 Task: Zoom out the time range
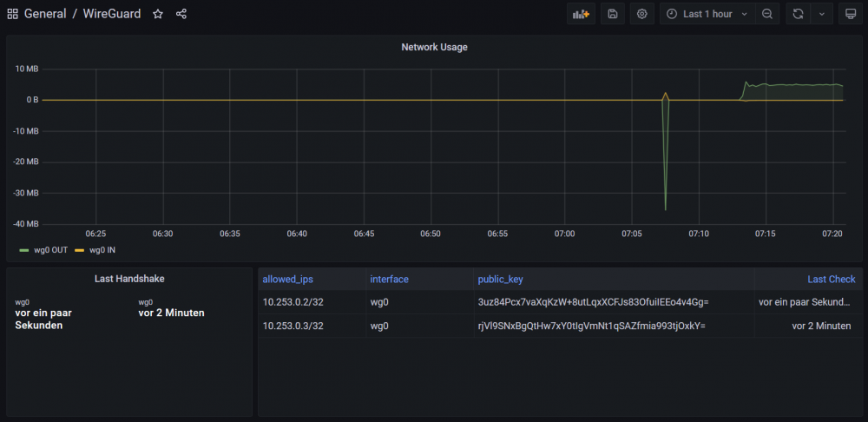pos(767,14)
